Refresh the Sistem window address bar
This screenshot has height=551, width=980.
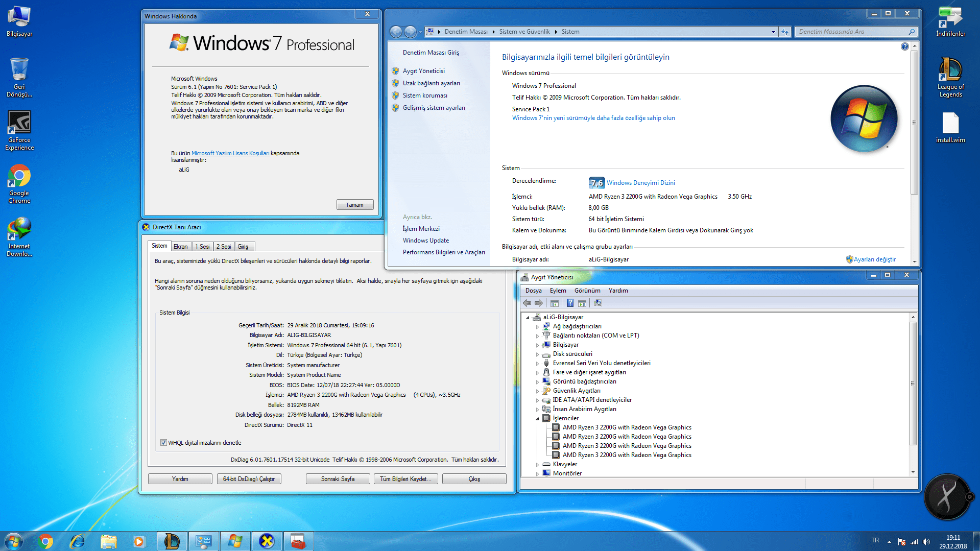point(785,32)
